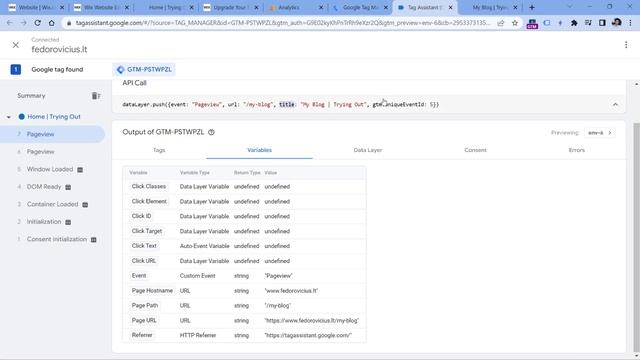Close the Analytics browser tab
The image size is (640, 360).
[321, 7]
